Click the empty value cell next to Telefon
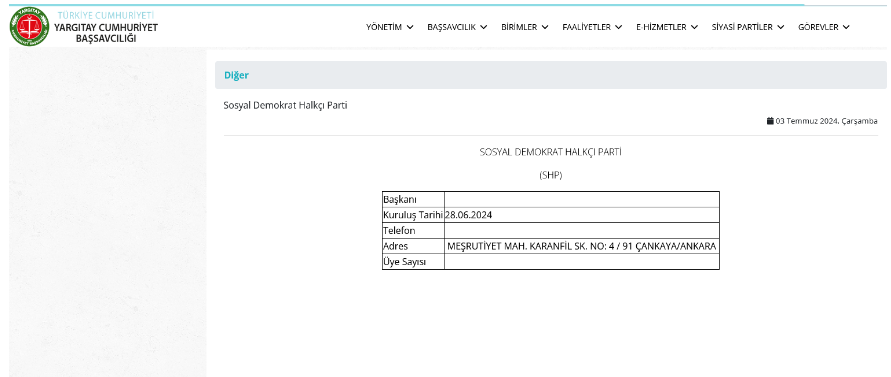 (582, 231)
